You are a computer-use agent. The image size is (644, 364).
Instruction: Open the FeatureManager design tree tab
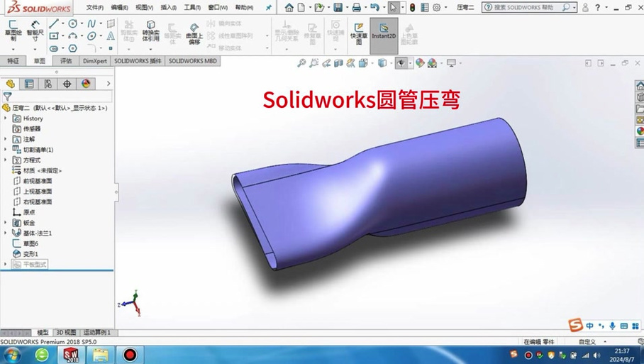point(11,84)
